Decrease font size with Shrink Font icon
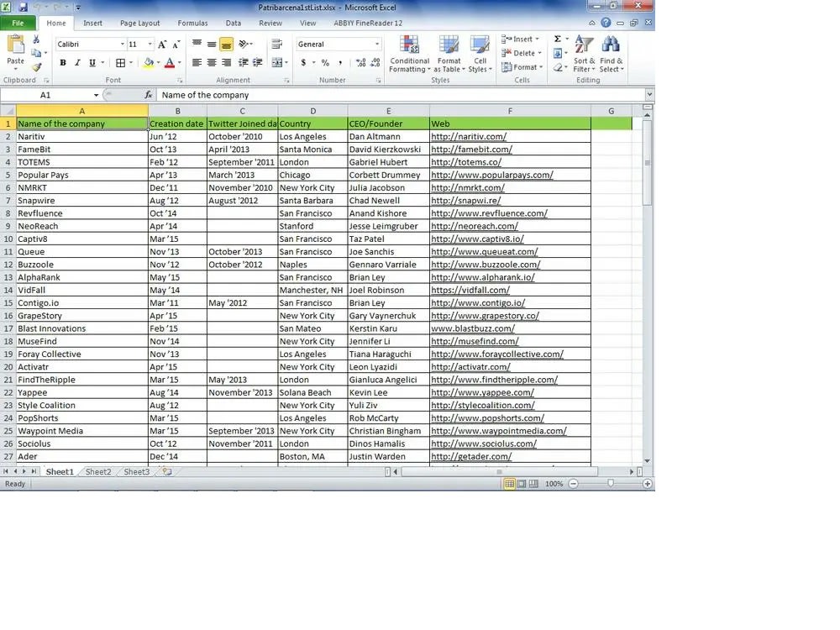840x630 pixels. pyautogui.click(x=176, y=45)
